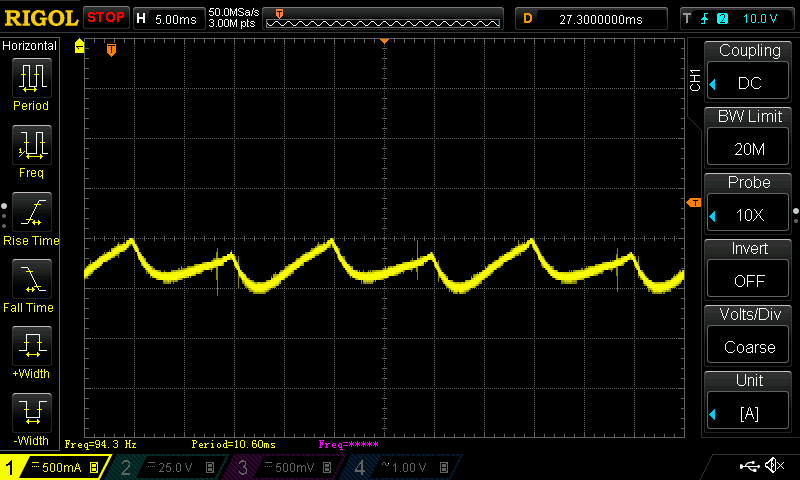
Task: Click the orange trigger position marker on the grid
Action: (385, 41)
